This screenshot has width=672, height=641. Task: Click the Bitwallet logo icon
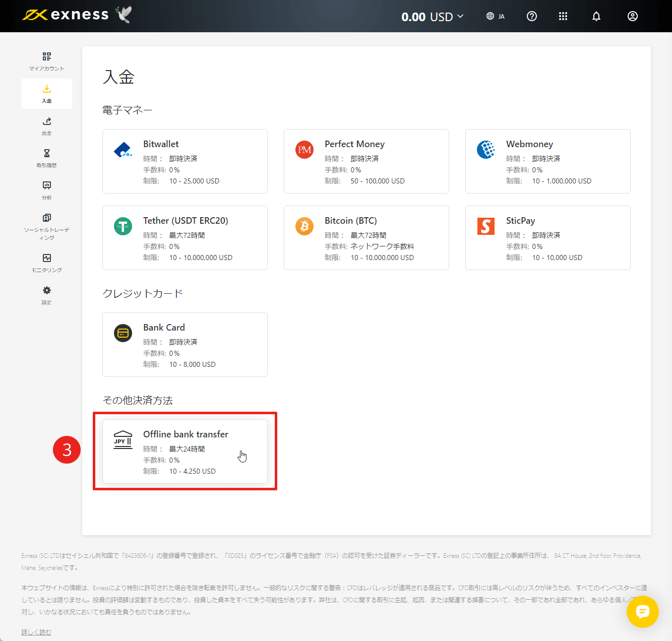pyautogui.click(x=123, y=150)
